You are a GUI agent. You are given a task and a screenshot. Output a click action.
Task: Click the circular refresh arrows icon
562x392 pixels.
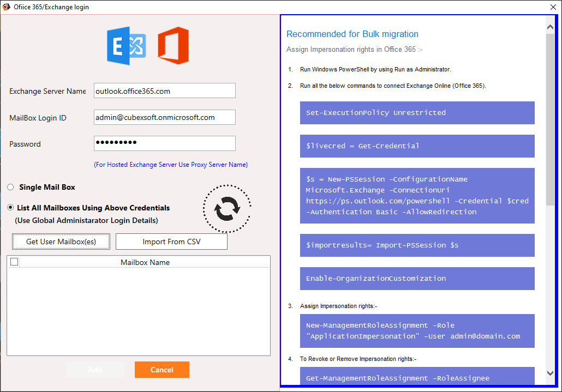(227, 208)
